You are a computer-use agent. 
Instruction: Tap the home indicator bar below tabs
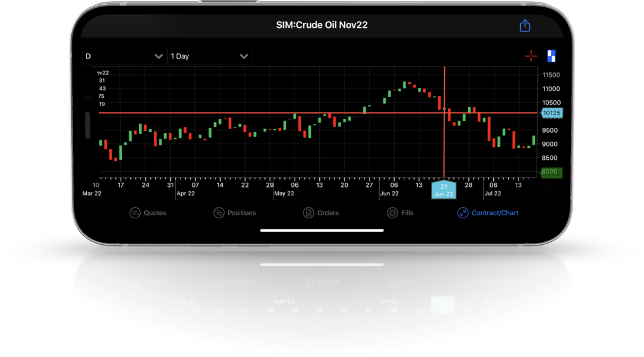click(322, 230)
